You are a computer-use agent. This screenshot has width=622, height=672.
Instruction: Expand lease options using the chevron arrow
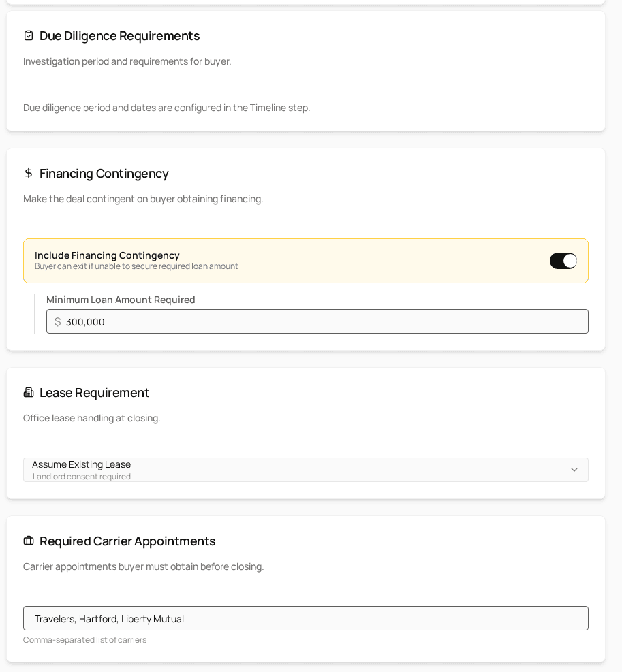tap(574, 470)
